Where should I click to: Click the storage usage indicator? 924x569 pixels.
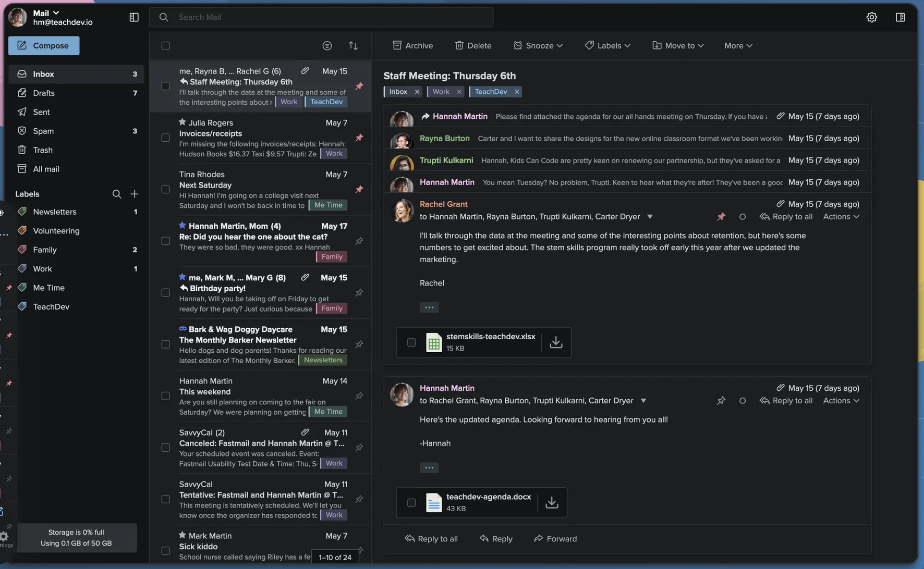(x=76, y=537)
